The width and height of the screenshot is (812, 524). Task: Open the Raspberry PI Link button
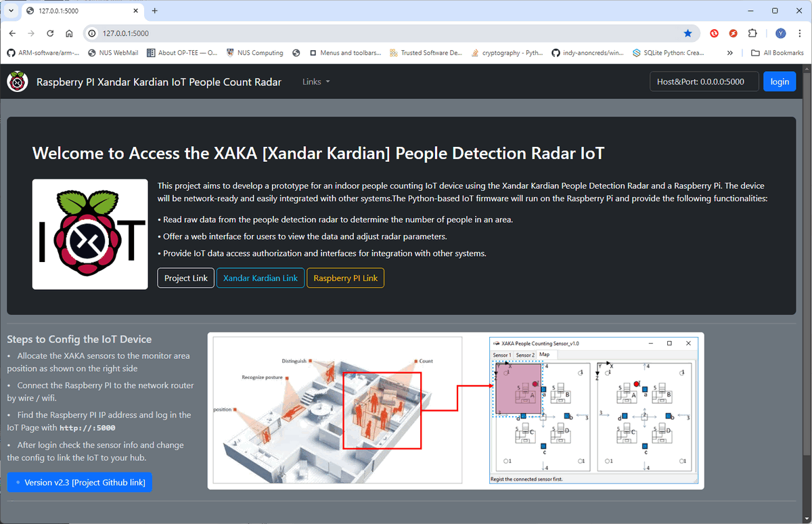click(x=345, y=278)
